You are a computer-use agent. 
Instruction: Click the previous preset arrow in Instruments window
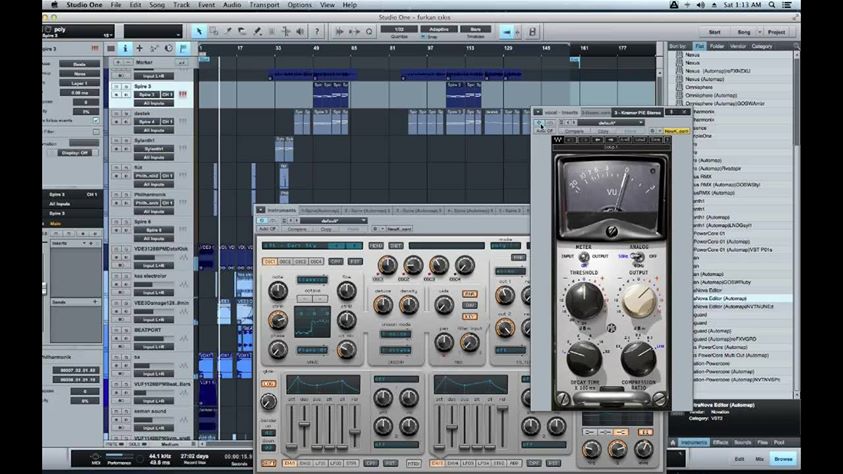coord(291,220)
